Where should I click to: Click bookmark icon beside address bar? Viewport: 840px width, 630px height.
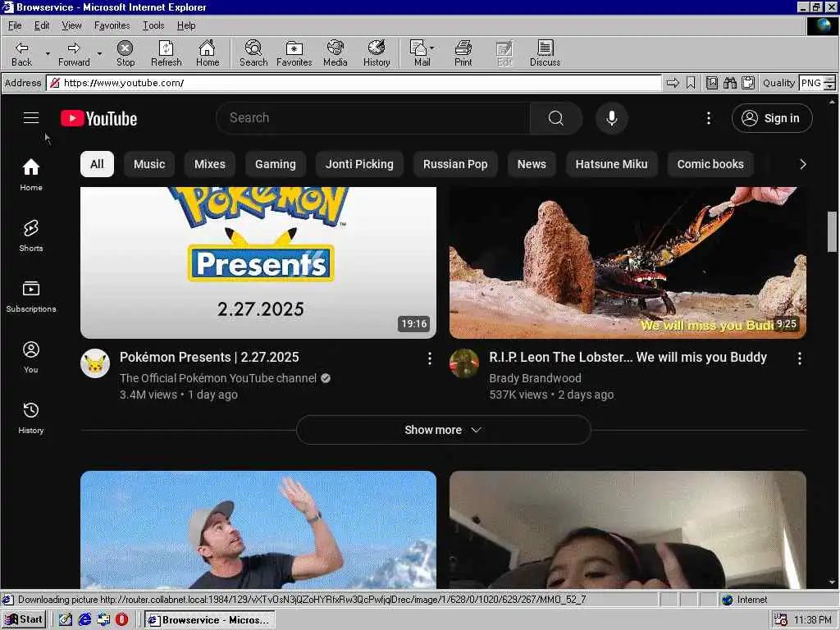click(x=691, y=83)
